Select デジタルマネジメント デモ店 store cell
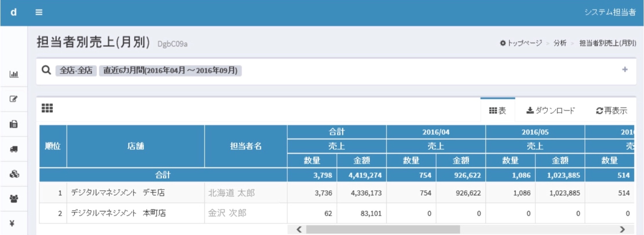Image resolution: width=644 pixels, height=235 pixels. [136, 193]
